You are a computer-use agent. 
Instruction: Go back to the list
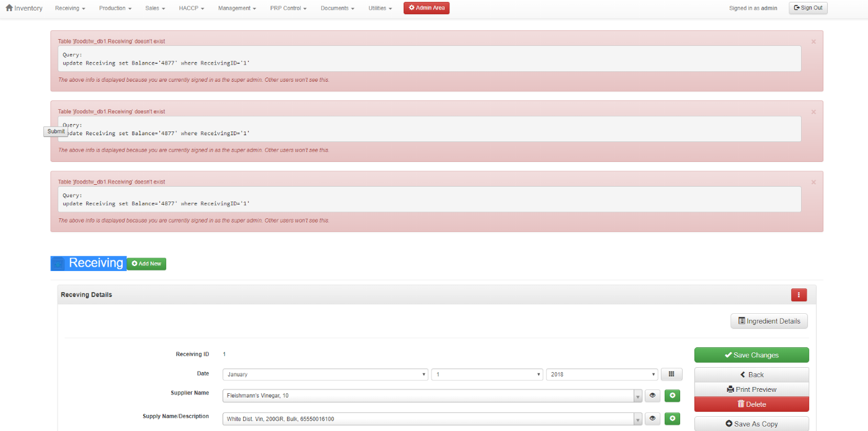[x=751, y=375]
